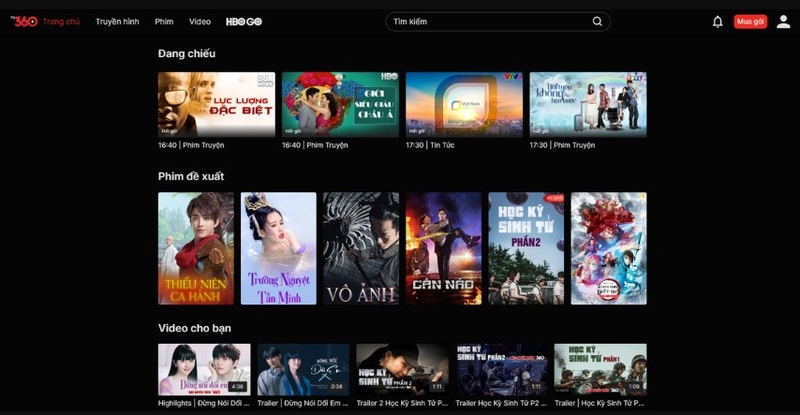This screenshot has height=415, width=800.
Task: Open Tình yêu không hẹn ước thumbnail
Action: pyautogui.click(x=588, y=105)
